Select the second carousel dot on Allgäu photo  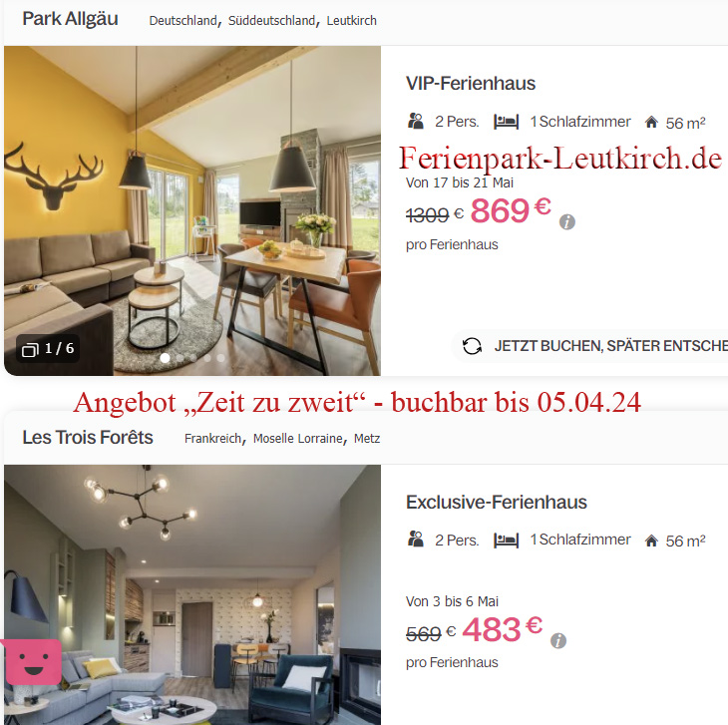coord(180,358)
